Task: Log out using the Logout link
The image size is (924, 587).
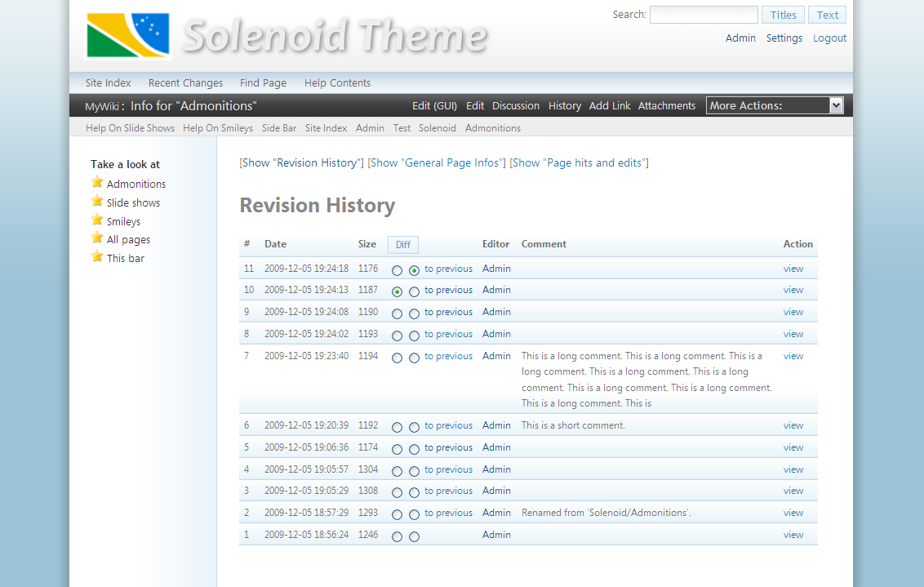Action: [829, 38]
